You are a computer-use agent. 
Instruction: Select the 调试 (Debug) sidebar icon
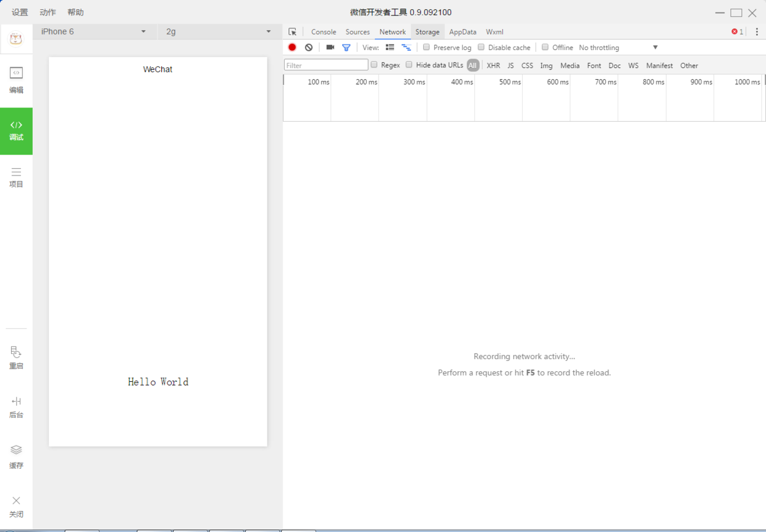pos(16,131)
